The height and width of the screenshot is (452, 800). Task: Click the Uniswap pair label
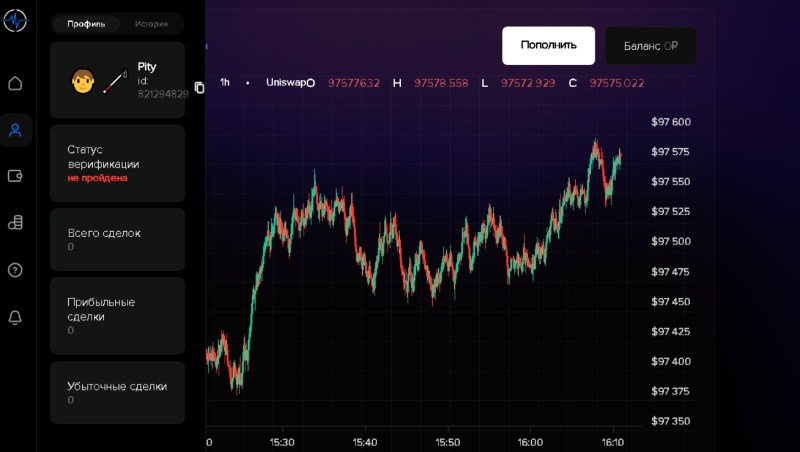(285, 82)
